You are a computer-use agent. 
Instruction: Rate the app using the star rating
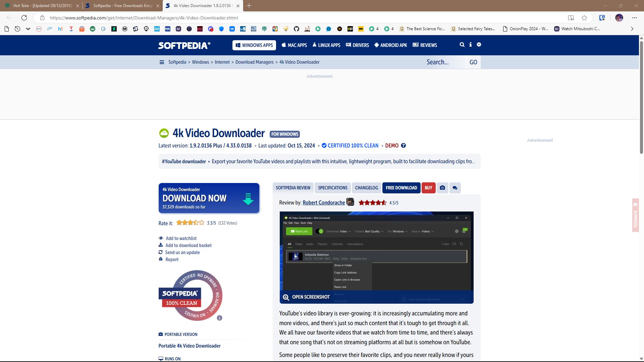point(190,223)
